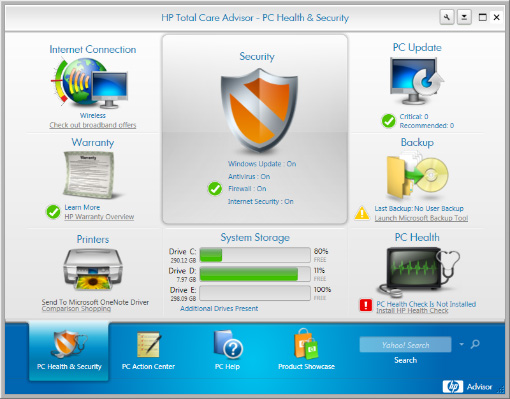Switch to PC Health & Security tab
The height and width of the screenshot is (399, 510).
click(x=69, y=351)
